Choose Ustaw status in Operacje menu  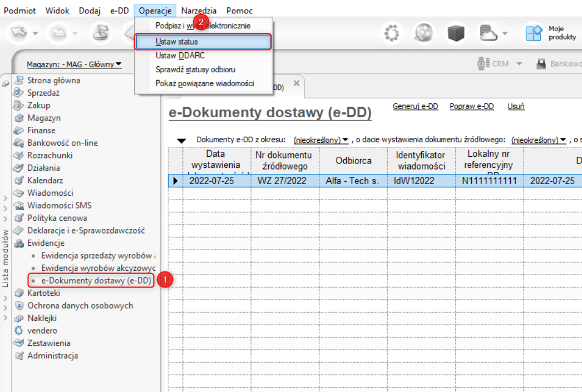(203, 42)
